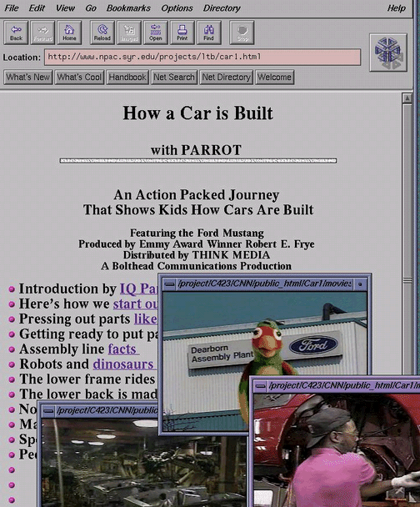Image resolution: width=420 pixels, height=507 pixels.
Task: Follow the 'start out' link
Action: pos(135,304)
